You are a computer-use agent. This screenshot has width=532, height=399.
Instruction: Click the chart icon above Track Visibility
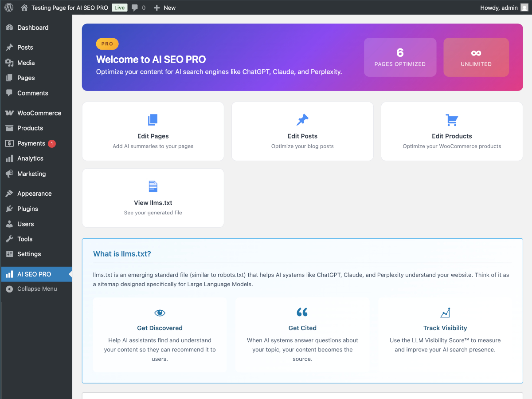pyautogui.click(x=445, y=312)
